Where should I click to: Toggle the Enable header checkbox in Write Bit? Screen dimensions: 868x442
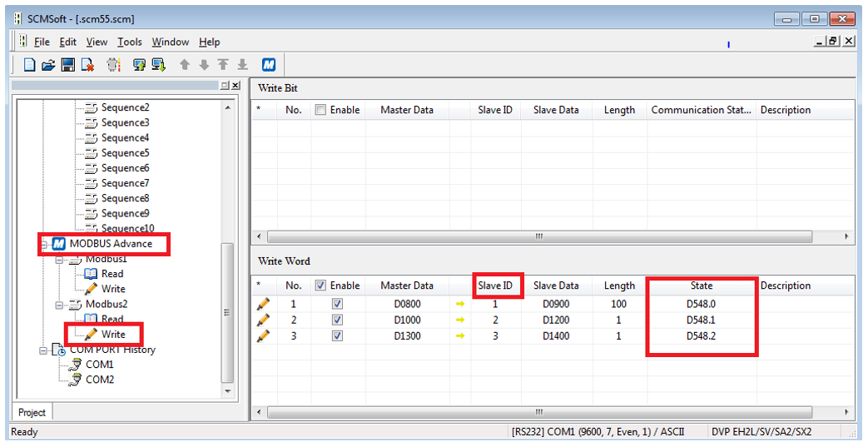320,110
